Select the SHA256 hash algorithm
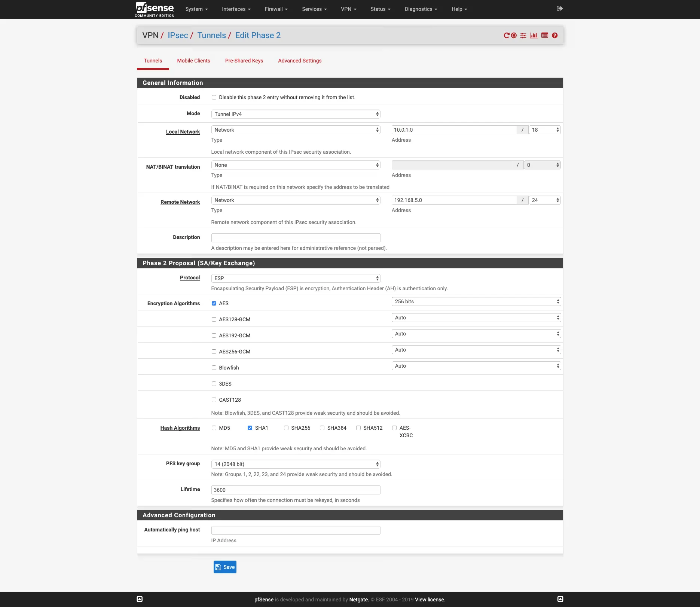The width and height of the screenshot is (700, 607). point(286,427)
